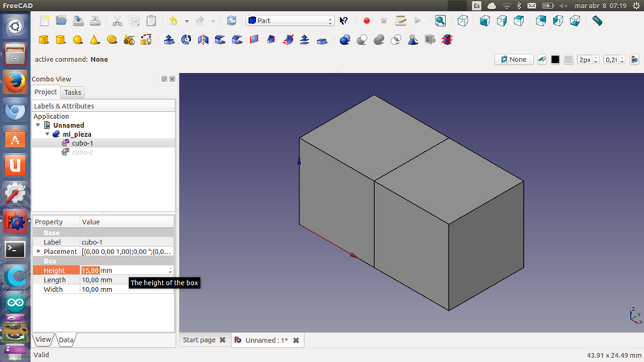
Task: Click the Torus primitive icon
Action: coord(113,39)
